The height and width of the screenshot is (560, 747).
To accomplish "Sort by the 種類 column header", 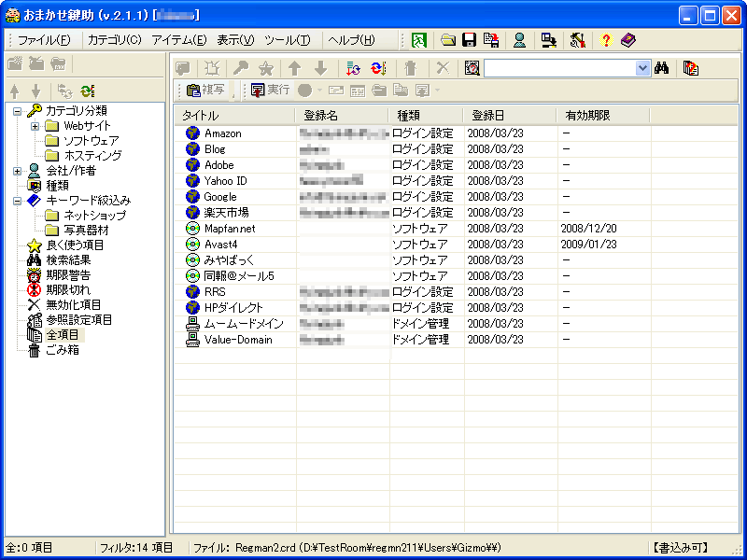I will coord(427,116).
